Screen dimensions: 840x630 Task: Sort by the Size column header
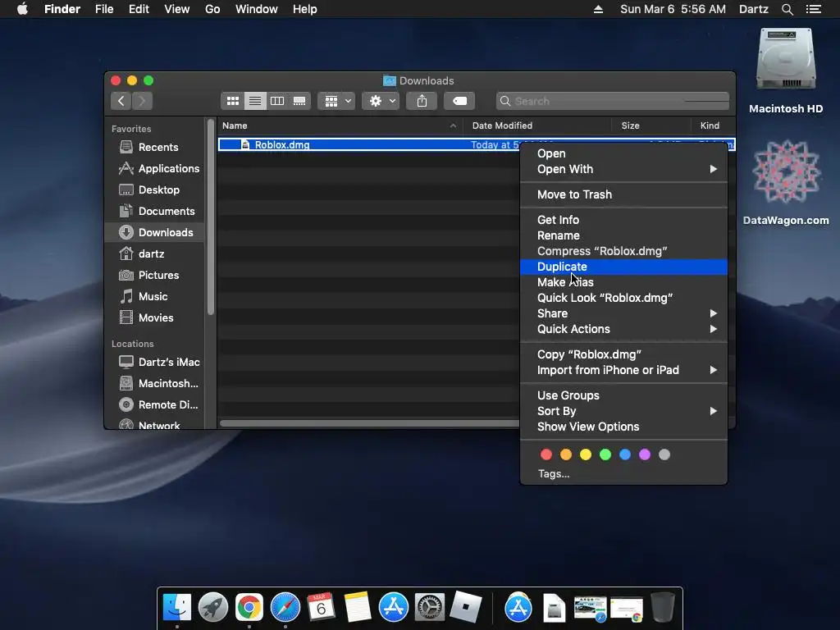[651, 126]
